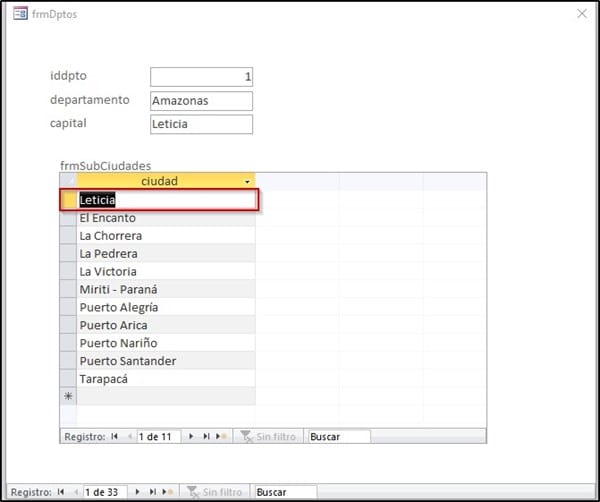Viewport: 600px width, 502px height.
Task: Click the frmSubCiudades subform label
Action: (106, 166)
